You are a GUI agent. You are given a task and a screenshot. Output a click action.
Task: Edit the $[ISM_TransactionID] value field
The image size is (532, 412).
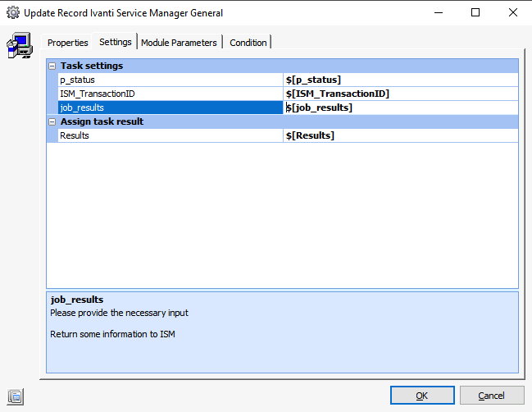click(401, 94)
